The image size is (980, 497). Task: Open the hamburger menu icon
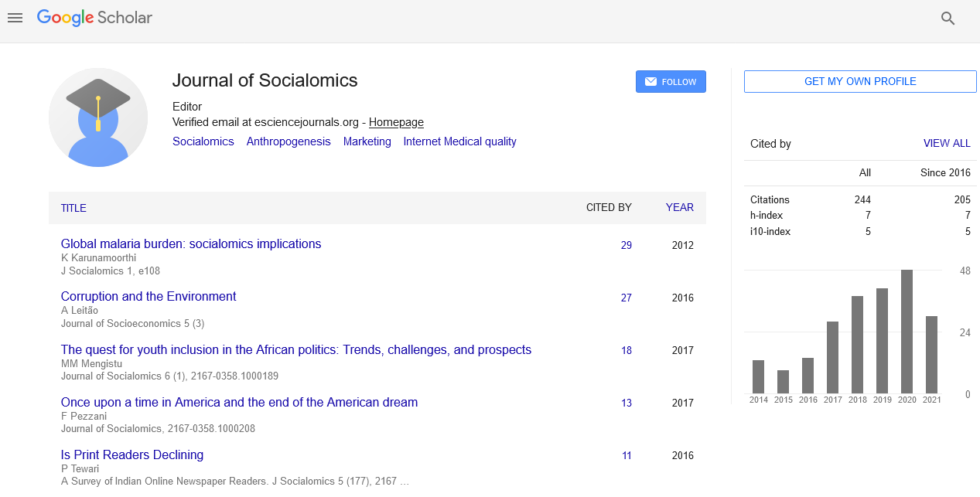click(x=15, y=18)
